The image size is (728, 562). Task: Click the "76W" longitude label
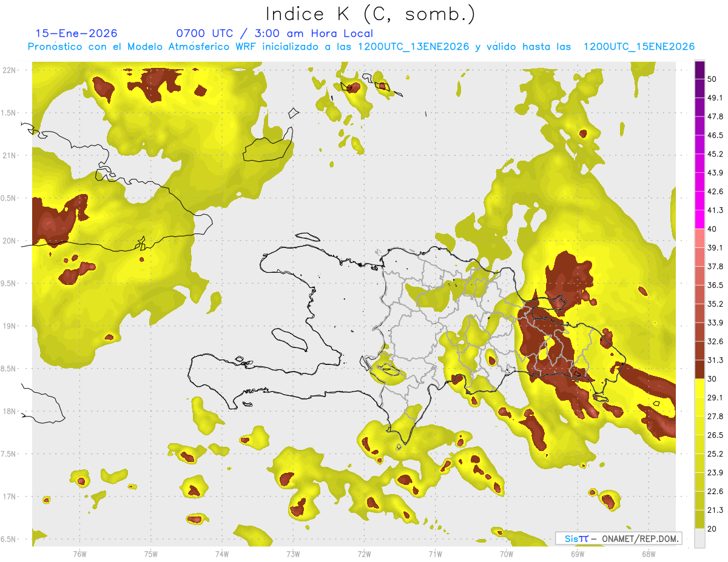point(79,554)
